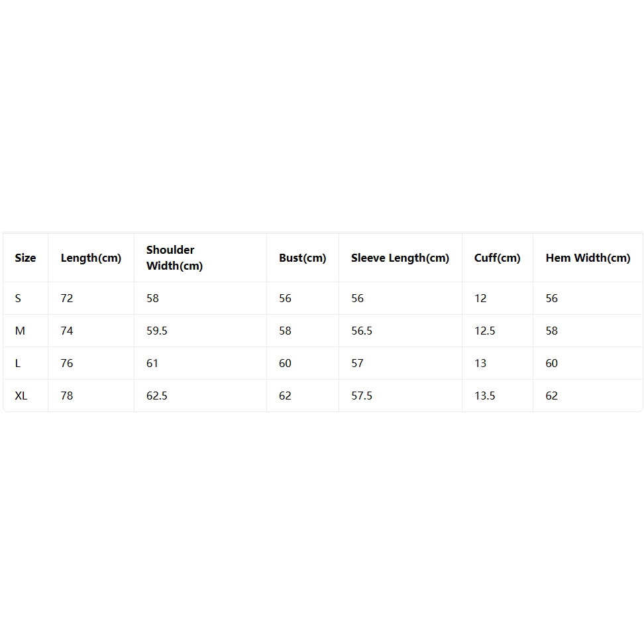Image resolution: width=644 pixels, height=644 pixels.
Task: Click shoulder width value 59.5
Action: (156, 331)
